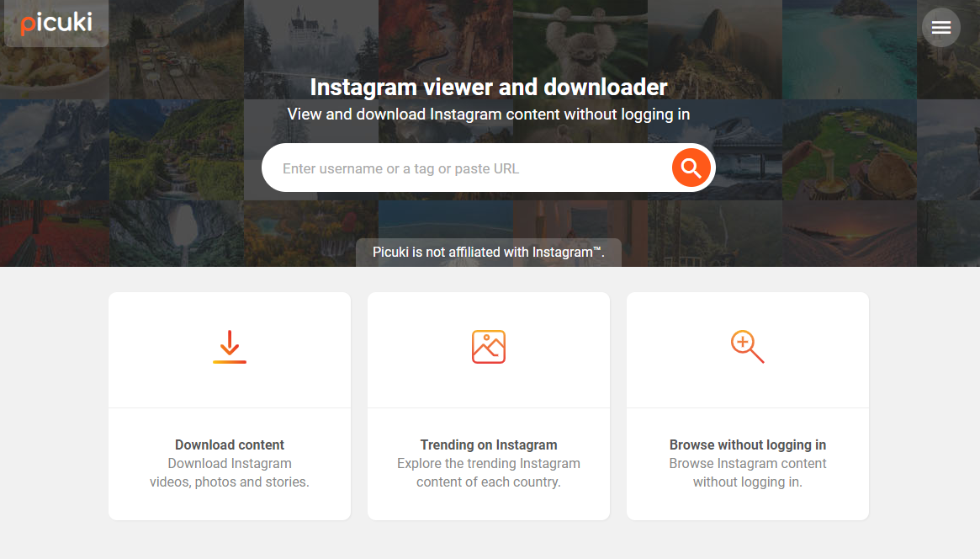
Task: Click 'Browse Instagram content without logging in.' description
Action: [x=748, y=473]
